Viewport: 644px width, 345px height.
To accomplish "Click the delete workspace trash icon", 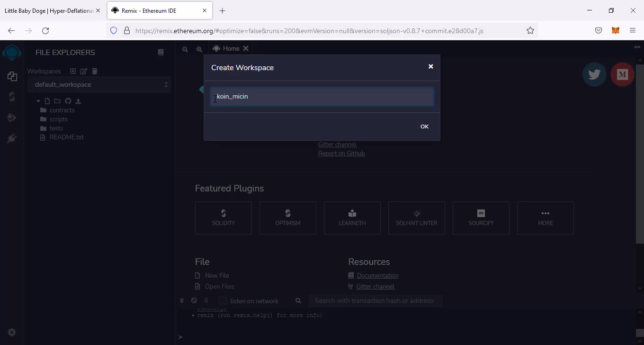I will coord(95,71).
